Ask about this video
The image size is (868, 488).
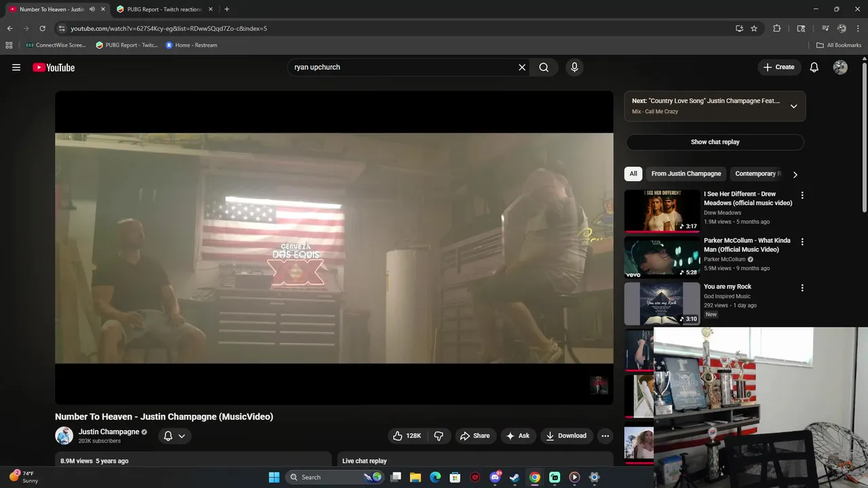coord(518,436)
